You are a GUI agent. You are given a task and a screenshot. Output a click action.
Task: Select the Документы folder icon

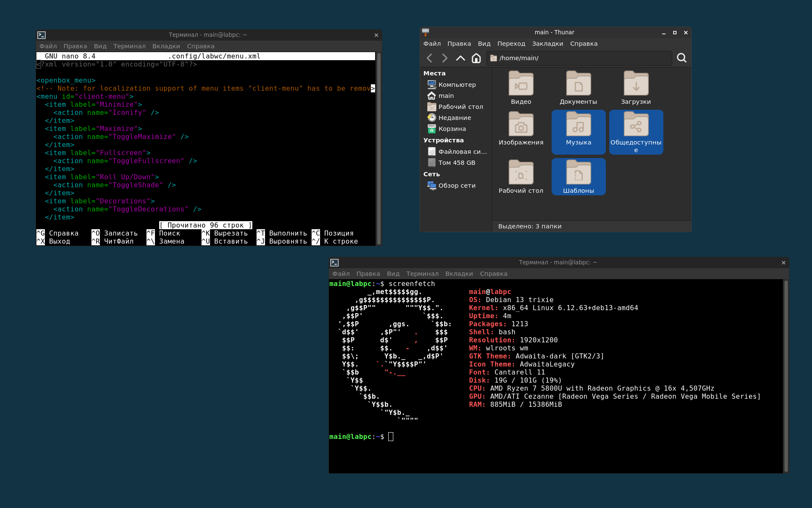578,83
